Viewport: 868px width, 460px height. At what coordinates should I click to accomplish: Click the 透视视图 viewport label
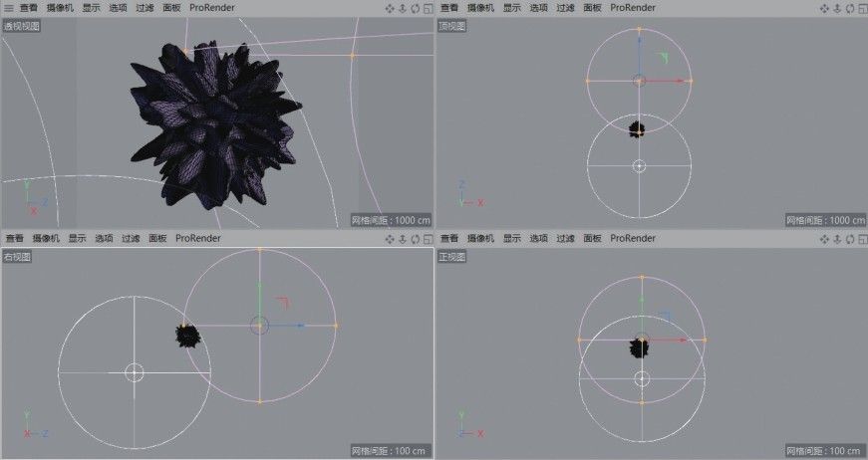click(21, 26)
